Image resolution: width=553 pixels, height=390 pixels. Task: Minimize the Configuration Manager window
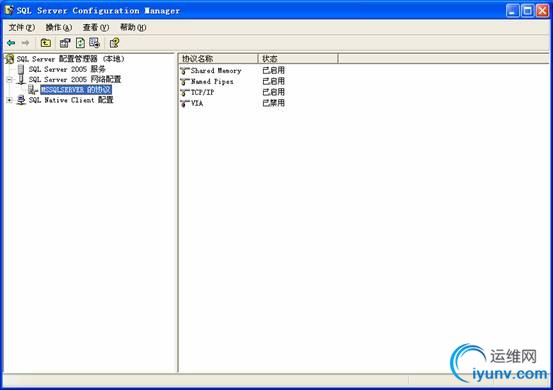512,11
